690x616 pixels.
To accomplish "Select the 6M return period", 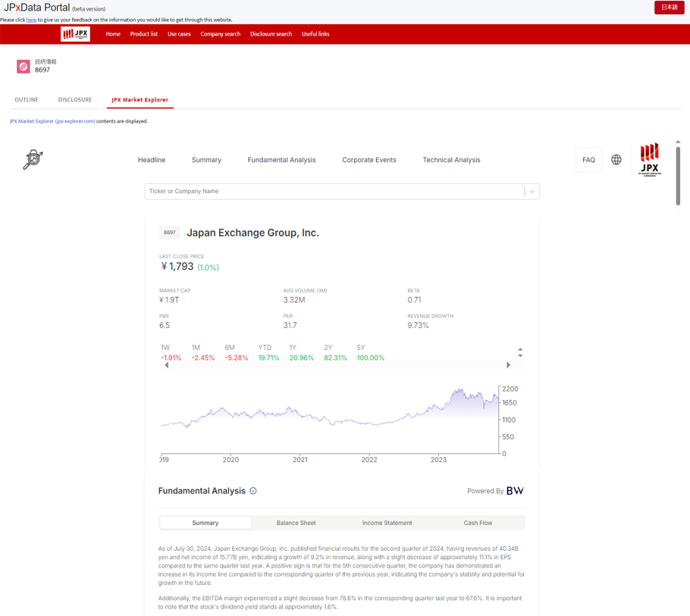I will point(237,352).
